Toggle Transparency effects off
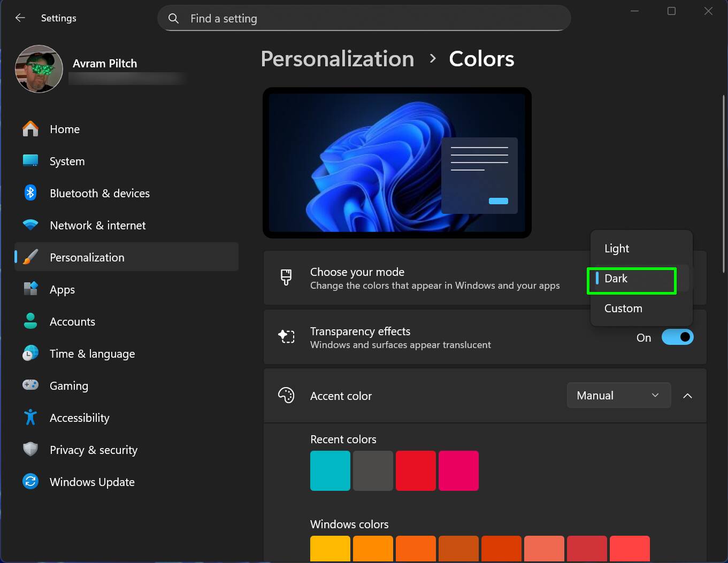The width and height of the screenshot is (728, 563). [678, 337]
